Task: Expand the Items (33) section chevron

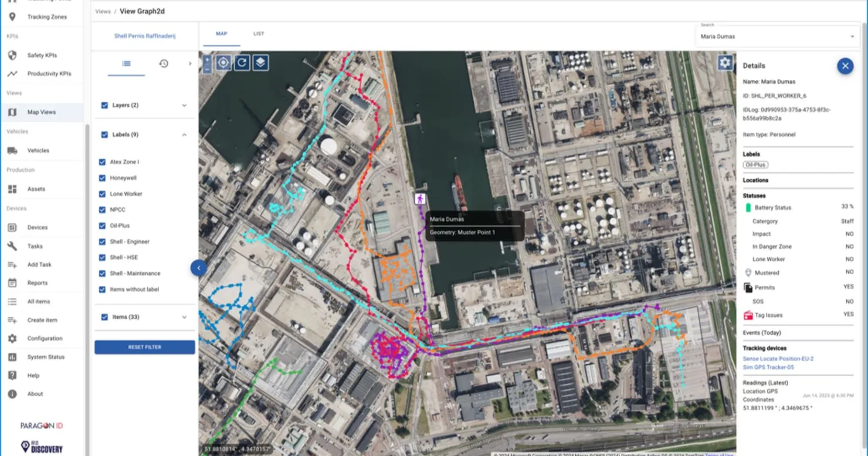Action: [x=184, y=317]
